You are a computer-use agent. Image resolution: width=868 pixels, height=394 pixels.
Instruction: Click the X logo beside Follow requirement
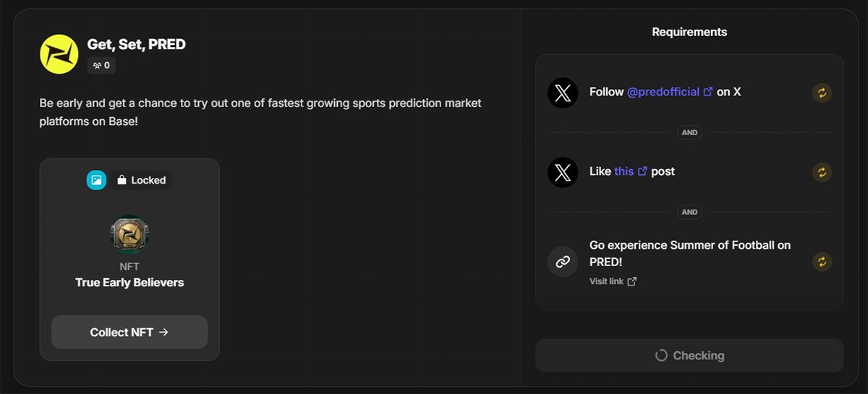(x=563, y=93)
